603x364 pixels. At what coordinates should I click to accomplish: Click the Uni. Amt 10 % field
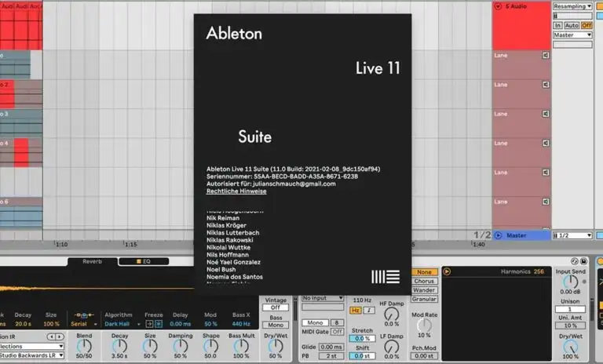coord(570,326)
